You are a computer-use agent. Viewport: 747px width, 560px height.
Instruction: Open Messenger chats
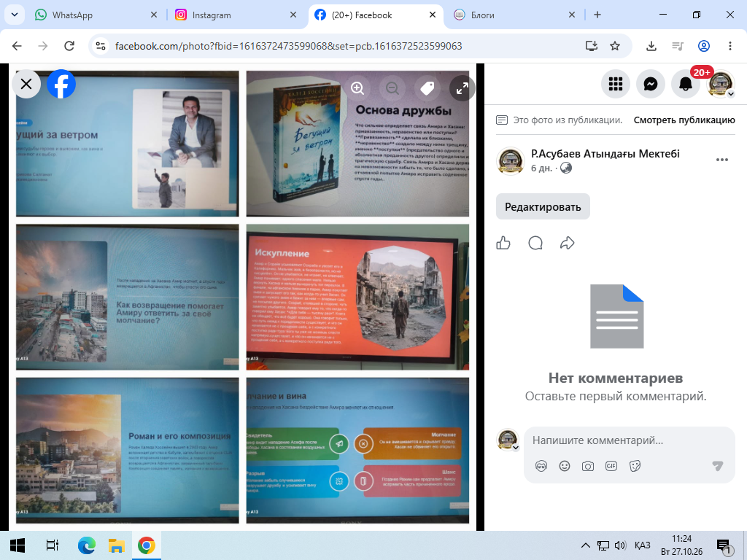(651, 85)
